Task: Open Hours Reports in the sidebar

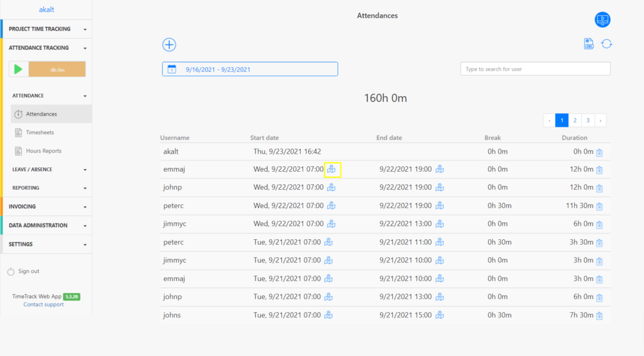Action: coord(43,151)
